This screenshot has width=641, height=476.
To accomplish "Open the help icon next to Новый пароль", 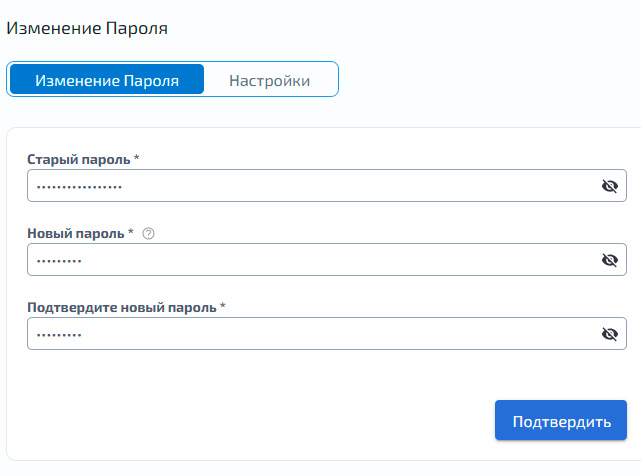I will point(148,234).
